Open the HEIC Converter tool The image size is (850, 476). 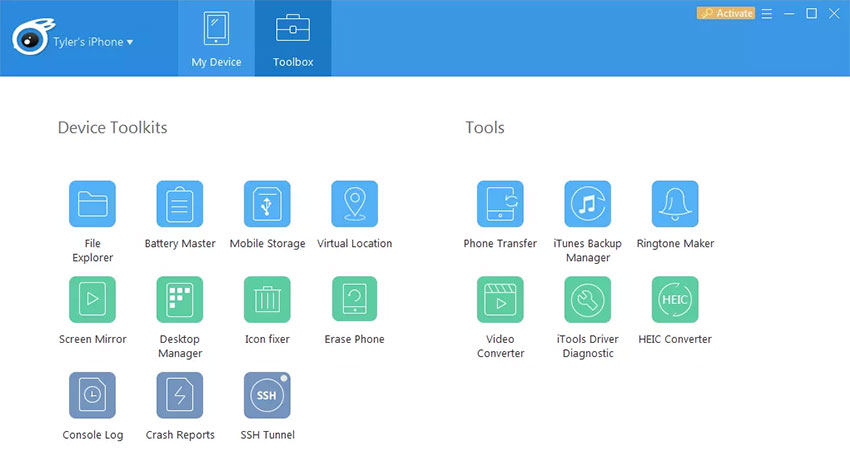point(675,300)
